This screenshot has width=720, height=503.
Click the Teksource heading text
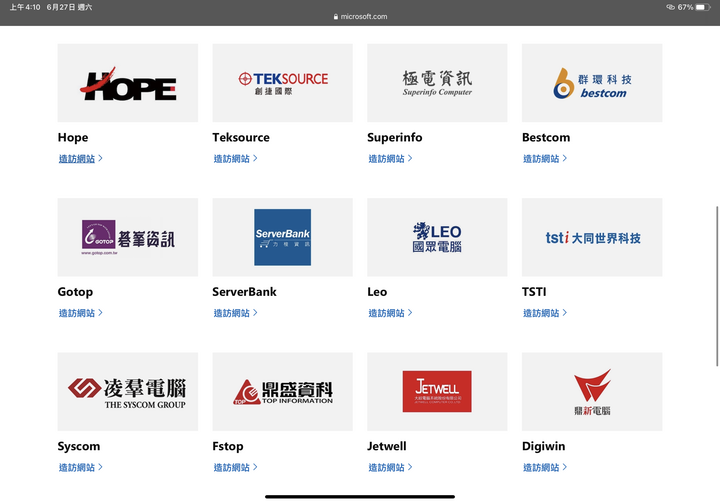click(x=241, y=137)
